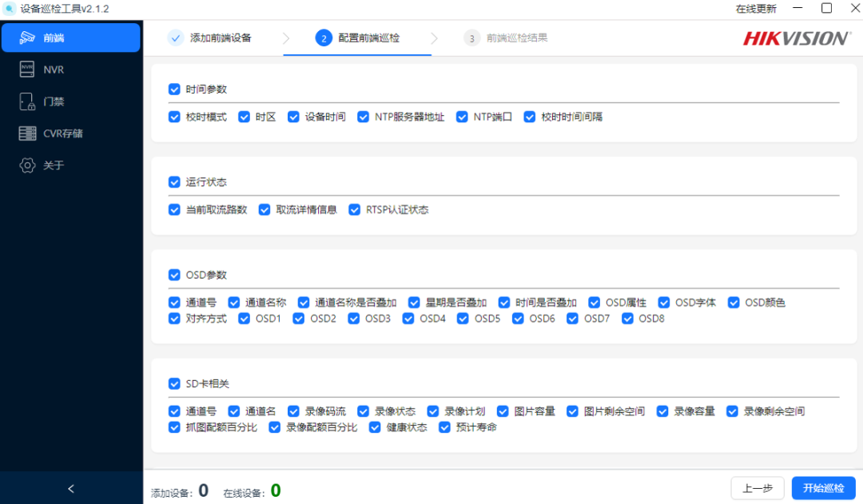The width and height of the screenshot is (863, 504).
Task: Go to 前端巡检结果 step
Action: coord(517,38)
